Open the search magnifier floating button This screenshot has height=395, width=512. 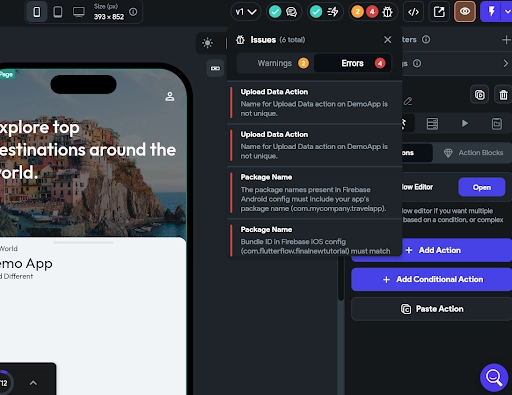(x=494, y=377)
